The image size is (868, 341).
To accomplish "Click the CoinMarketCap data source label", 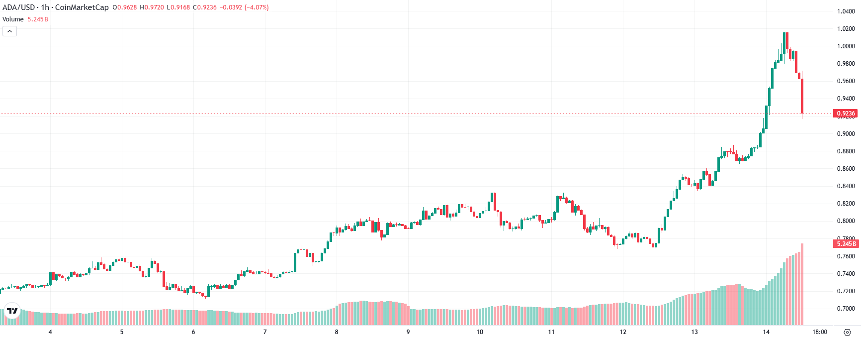I will [x=82, y=7].
